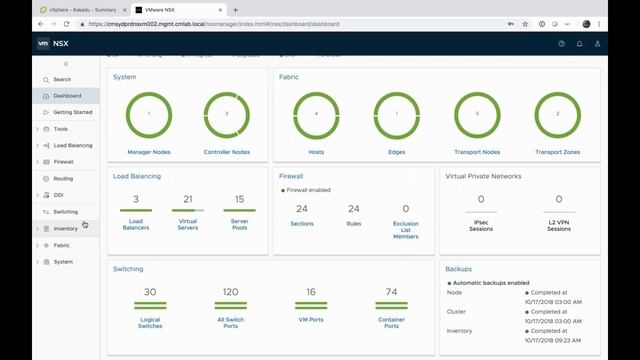The height and width of the screenshot is (360, 640).
Task: Open the Transport Nodes link
Action: click(477, 152)
